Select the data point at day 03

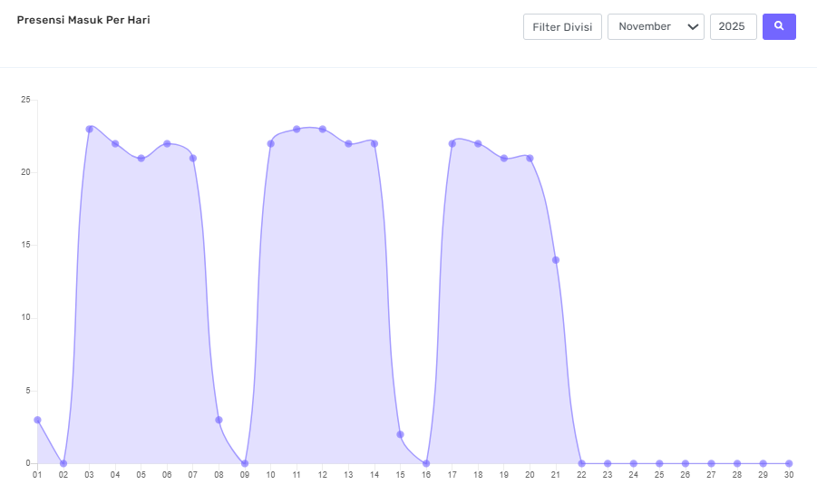90,129
